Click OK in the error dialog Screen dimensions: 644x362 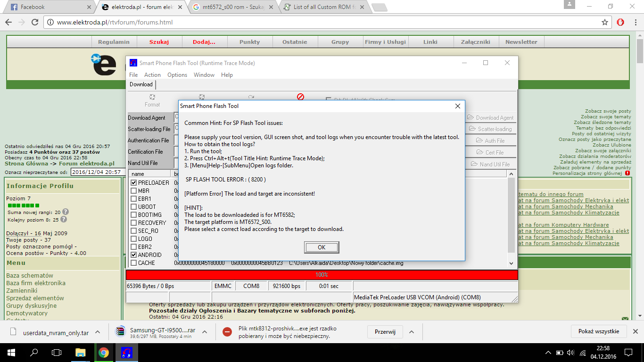coord(322,247)
